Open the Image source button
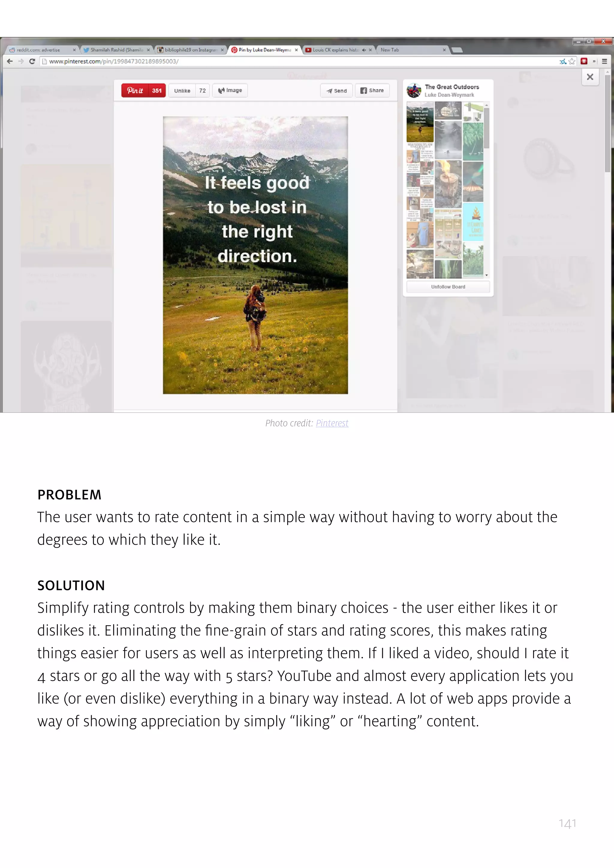This screenshot has width=614, height=868. [x=230, y=90]
